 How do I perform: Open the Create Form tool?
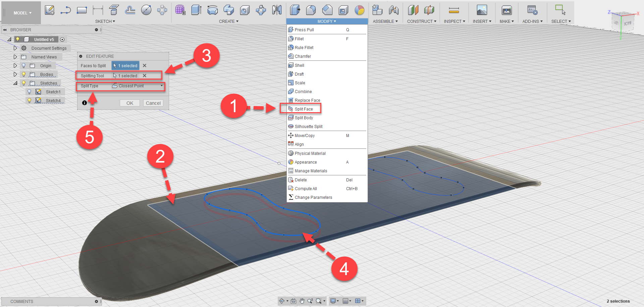180,10
